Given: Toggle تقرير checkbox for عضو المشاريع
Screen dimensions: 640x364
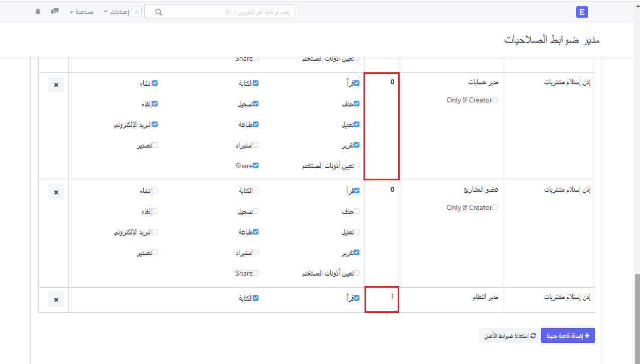Looking at the screenshot, I should click(x=356, y=253).
